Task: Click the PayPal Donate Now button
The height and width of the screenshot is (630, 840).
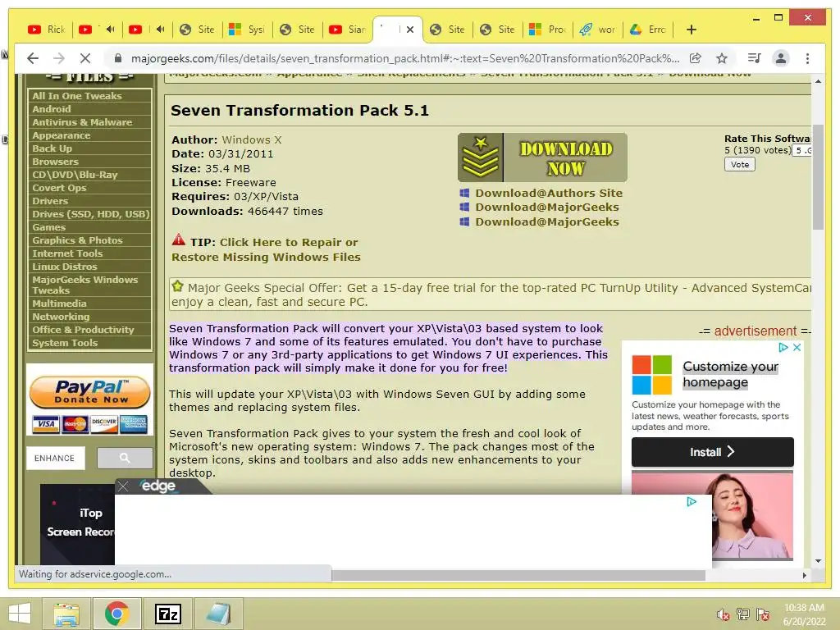Action: click(x=90, y=391)
